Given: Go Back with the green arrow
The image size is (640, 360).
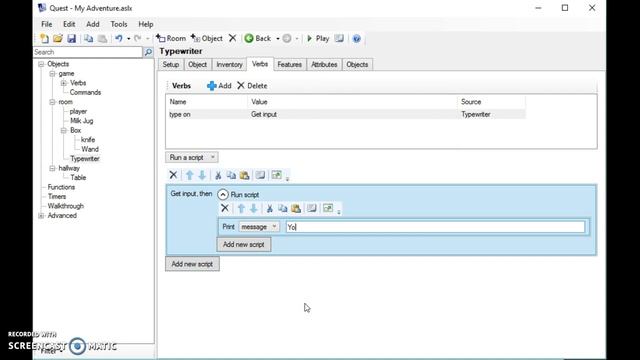Looking at the screenshot, I should (x=258, y=38).
